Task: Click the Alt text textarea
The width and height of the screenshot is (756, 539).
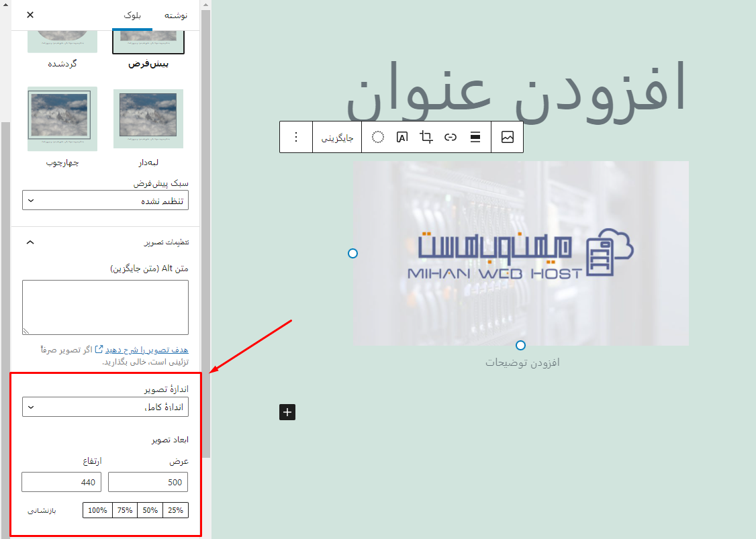Action: tap(105, 307)
